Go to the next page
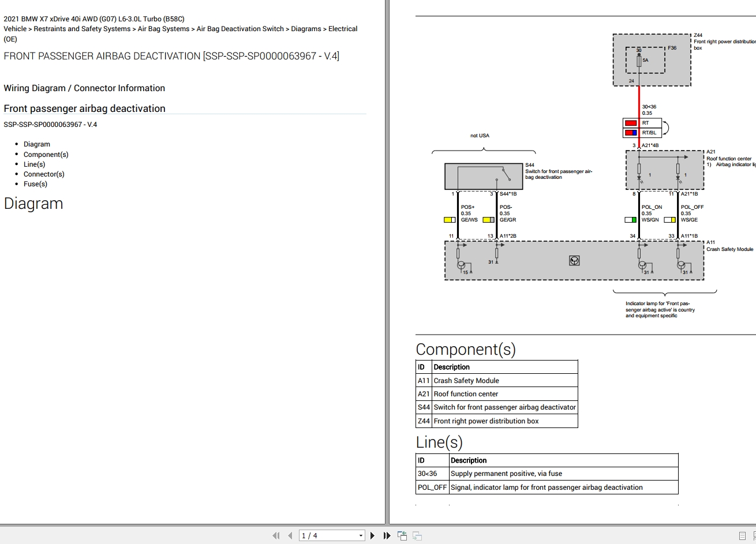This screenshot has width=756, height=544. tap(372, 535)
